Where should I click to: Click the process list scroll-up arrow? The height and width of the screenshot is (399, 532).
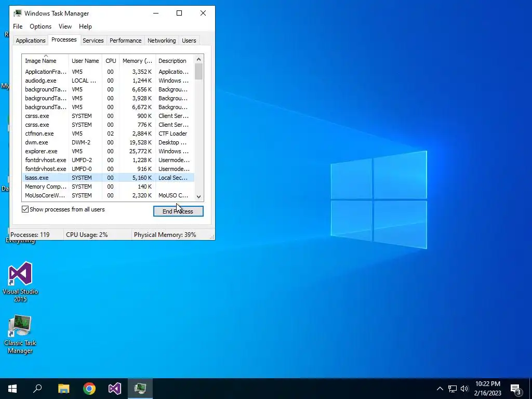coord(199,59)
